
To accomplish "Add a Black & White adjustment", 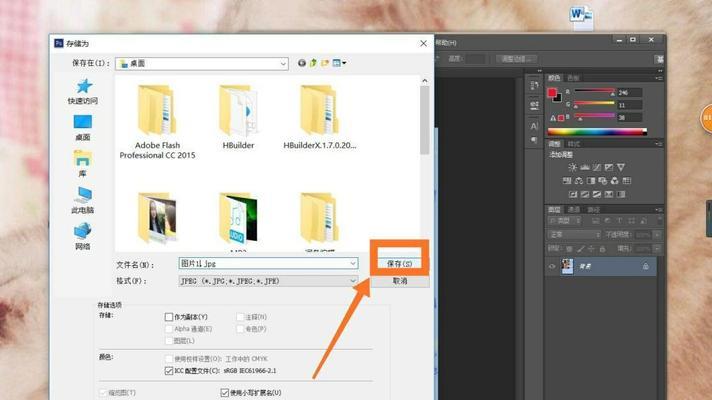I will click(x=591, y=181).
